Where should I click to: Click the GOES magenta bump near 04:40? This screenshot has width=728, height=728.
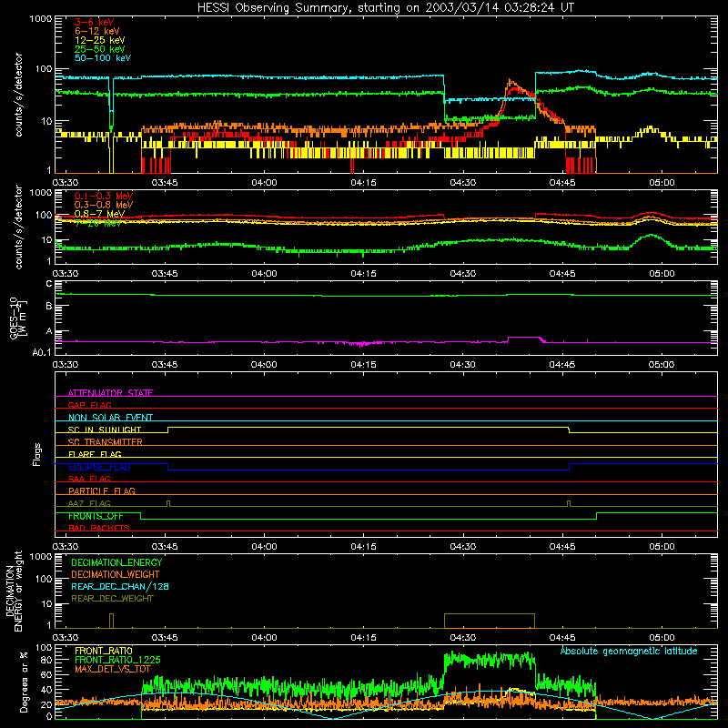pyautogui.click(x=525, y=339)
